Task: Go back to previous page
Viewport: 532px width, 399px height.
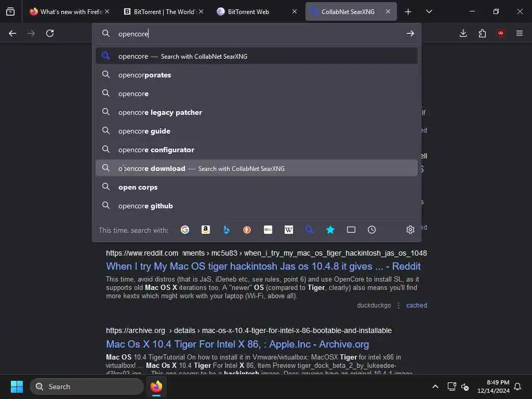Action: (x=12, y=33)
